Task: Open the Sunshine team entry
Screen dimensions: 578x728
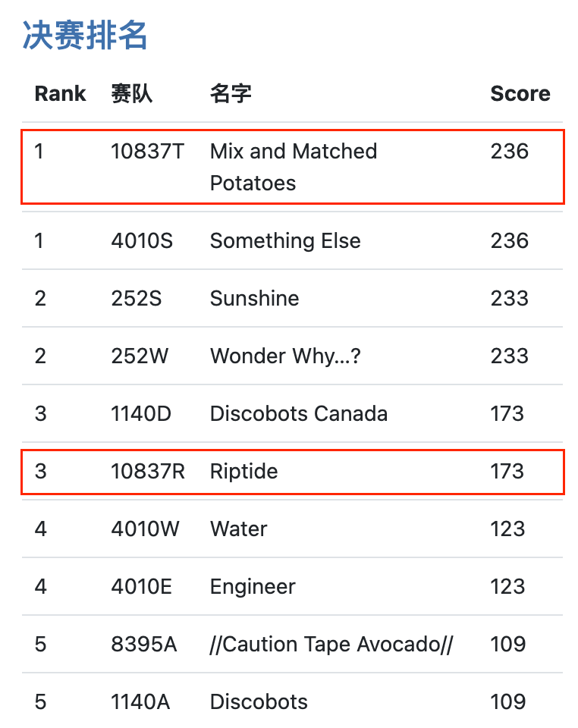Action: click(x=254, y=299)
